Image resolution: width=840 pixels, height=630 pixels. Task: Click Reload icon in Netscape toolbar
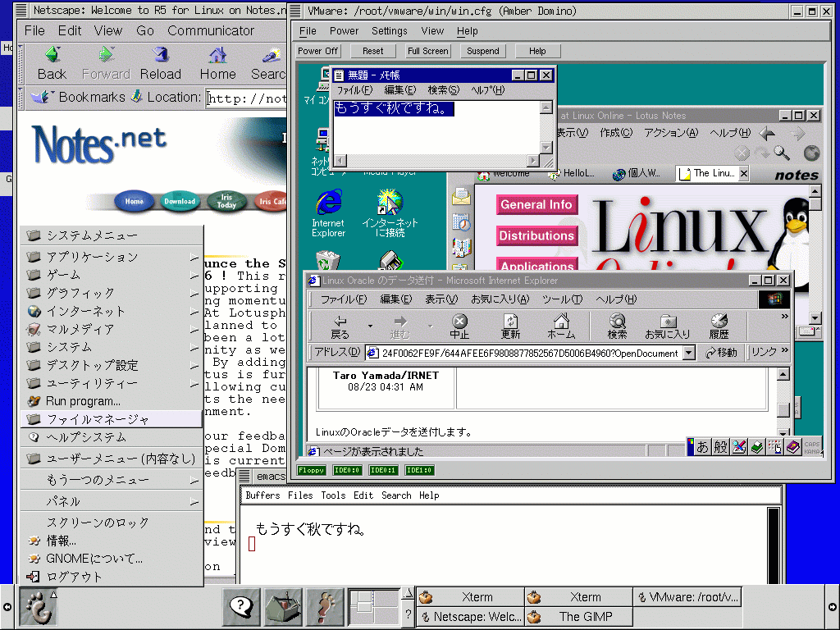tap(160, 55)
